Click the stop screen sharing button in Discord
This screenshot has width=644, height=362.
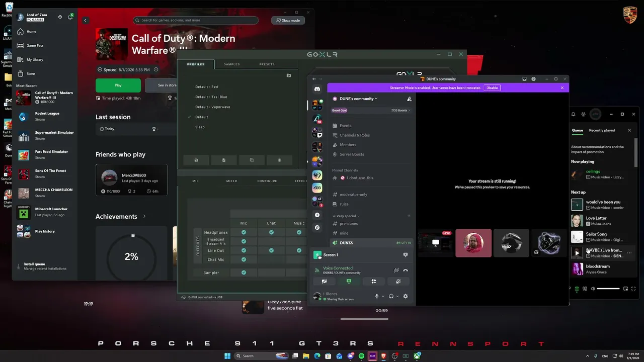tap(349, 281)
